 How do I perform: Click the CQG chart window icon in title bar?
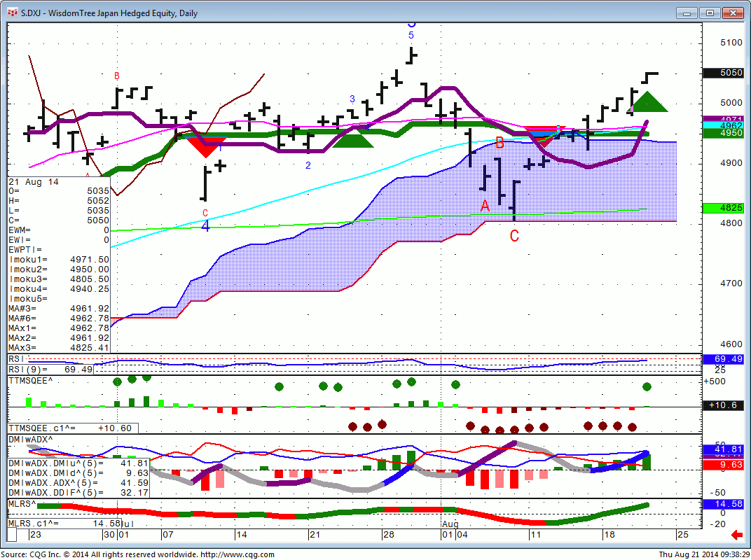click(x=13, y=13)
